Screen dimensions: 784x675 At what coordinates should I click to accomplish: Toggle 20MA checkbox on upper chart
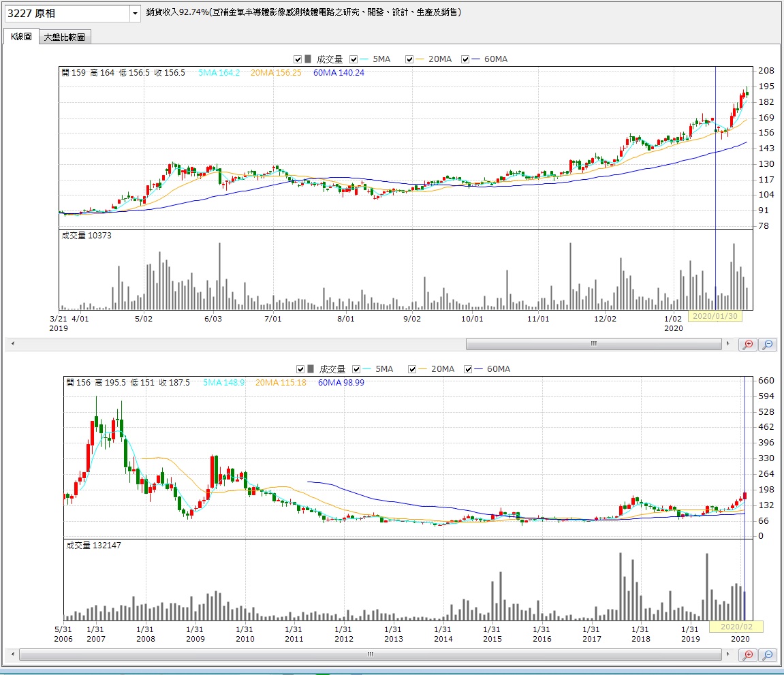(409, 59)
